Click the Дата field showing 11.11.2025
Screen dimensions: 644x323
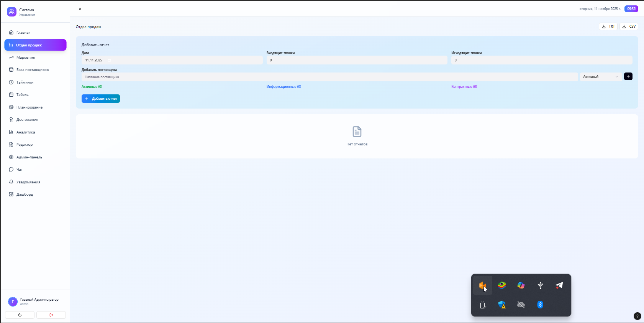point(172,60)
